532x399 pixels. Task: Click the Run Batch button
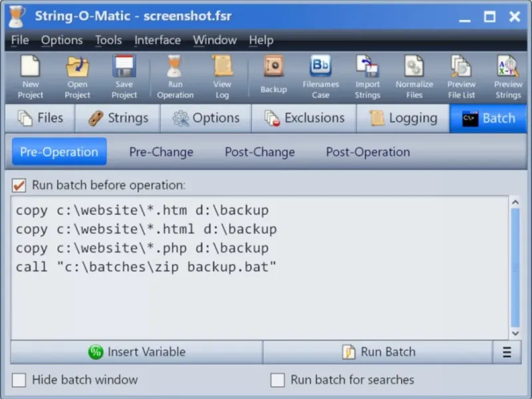coord(378,352)
